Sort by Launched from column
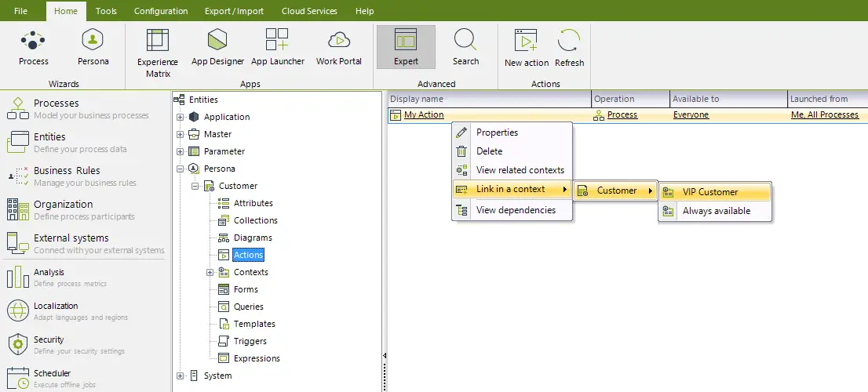 (828, 99)
